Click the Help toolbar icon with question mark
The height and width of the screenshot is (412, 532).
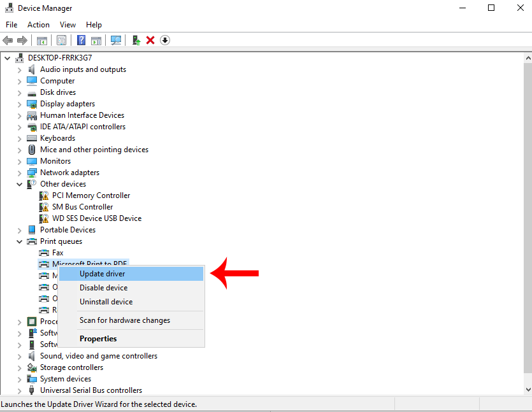pos(82,40)
